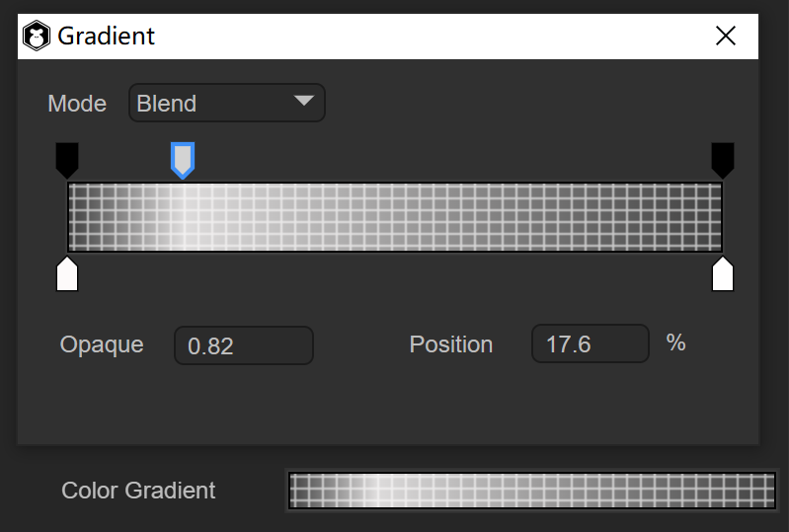Close the Gradient dialog
789x532 pixels.
click(726, 37)
